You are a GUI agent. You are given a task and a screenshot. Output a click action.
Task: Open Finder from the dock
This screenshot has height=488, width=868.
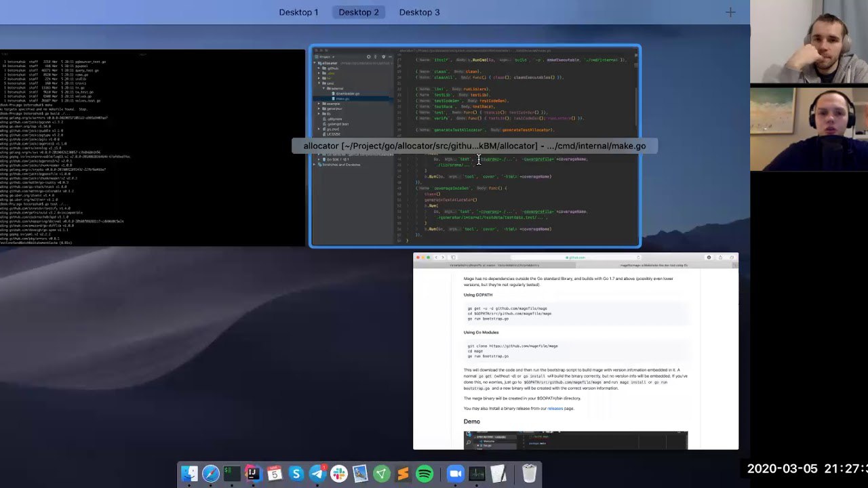coord(189,474)
